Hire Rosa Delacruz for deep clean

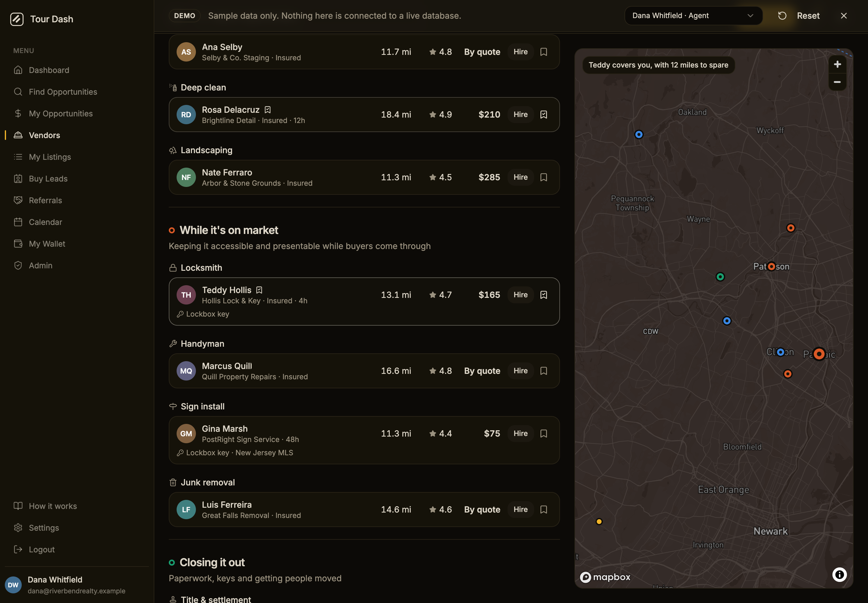pos(520,115)
